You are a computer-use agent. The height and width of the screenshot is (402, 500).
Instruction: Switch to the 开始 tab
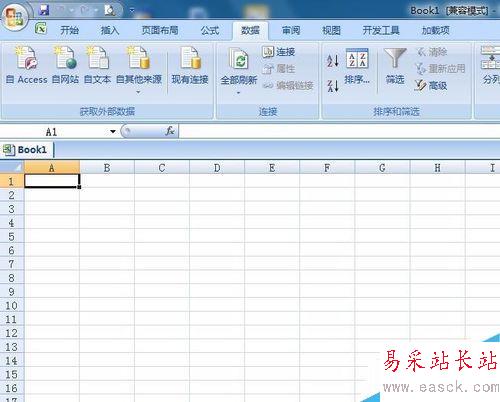(69, 30)
